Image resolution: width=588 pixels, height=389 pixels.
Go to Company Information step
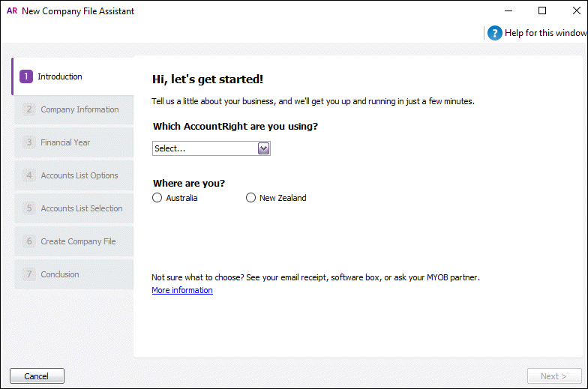[x=79, y=109]
